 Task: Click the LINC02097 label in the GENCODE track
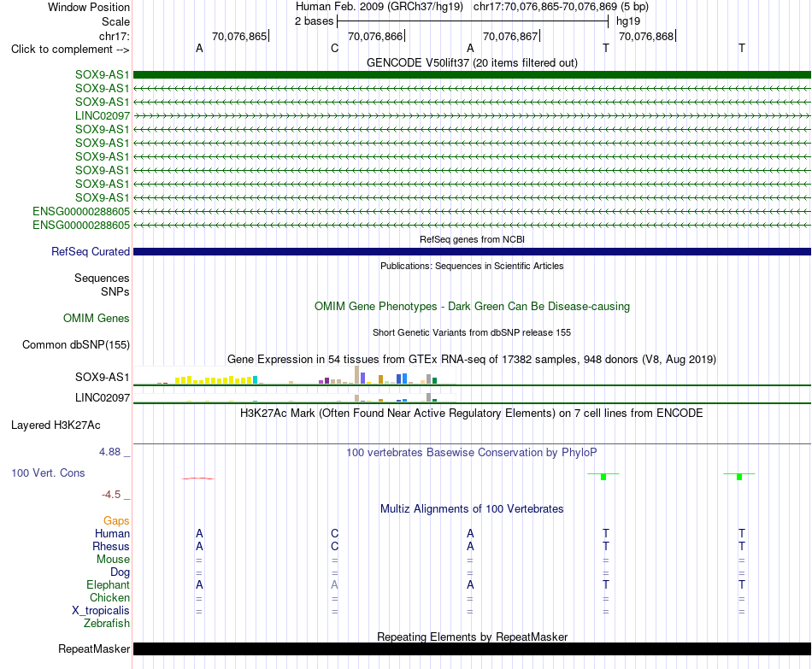(x=102, y=115)
